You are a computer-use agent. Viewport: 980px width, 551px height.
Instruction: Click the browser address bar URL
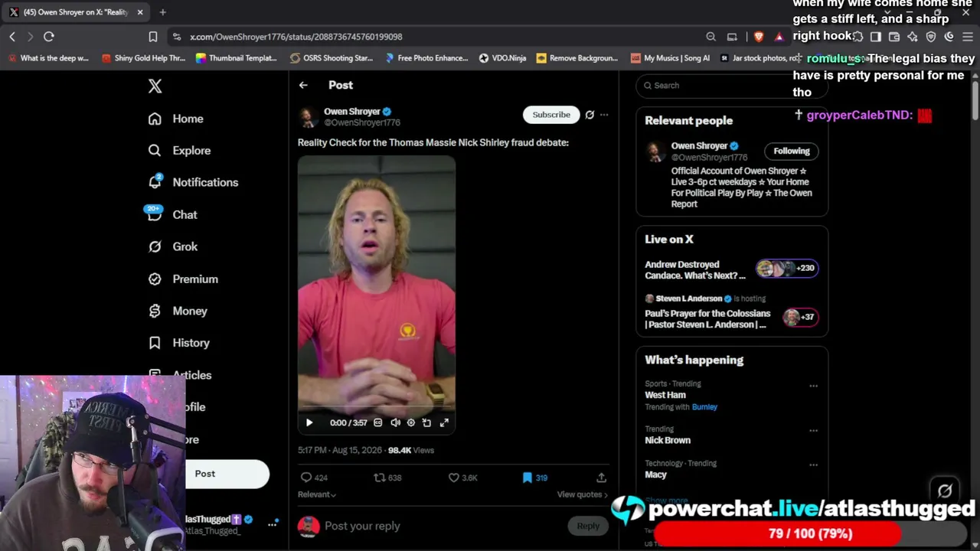(296, 37)
